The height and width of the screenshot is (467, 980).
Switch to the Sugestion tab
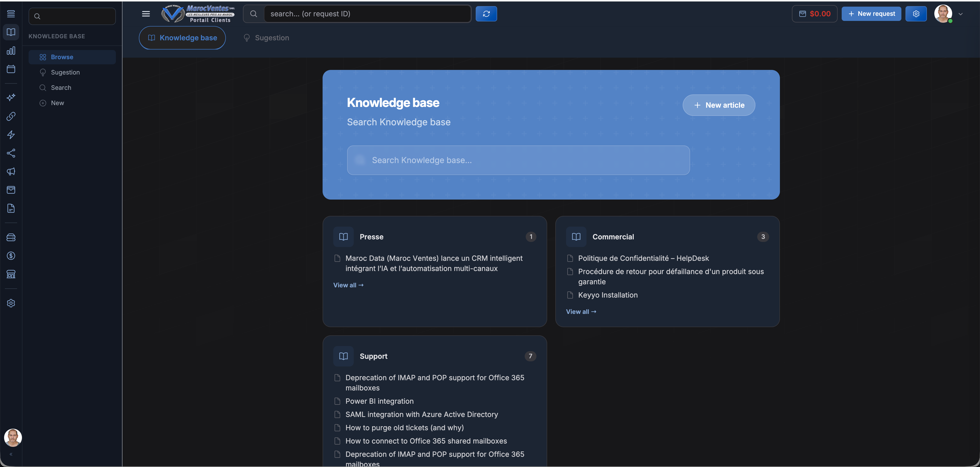click(x=272, y=38)
